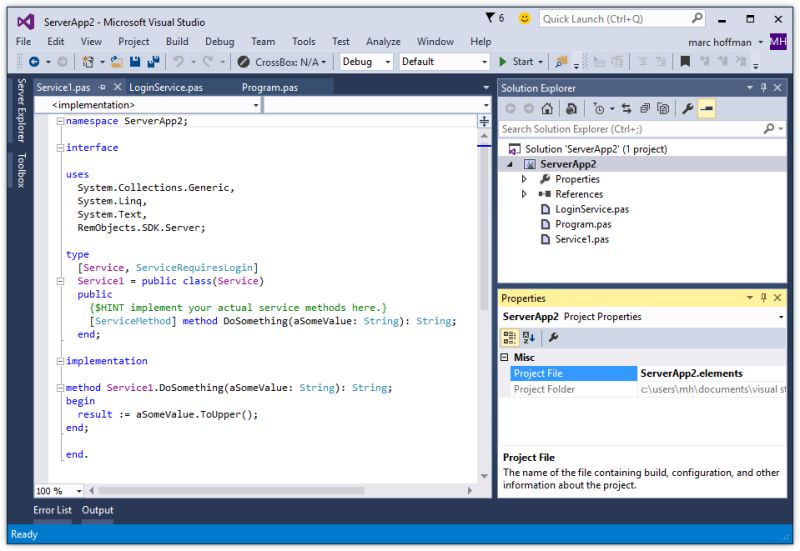The image size is (800, 551).
Task: Click the MH user avatar badge
Action: coord(778,41)
